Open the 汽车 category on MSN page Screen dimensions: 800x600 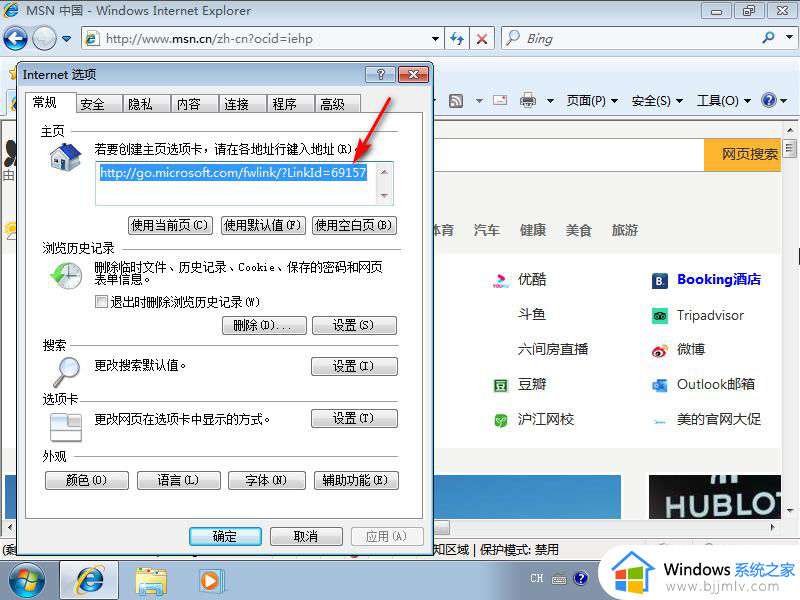click(x=487, y=230)
